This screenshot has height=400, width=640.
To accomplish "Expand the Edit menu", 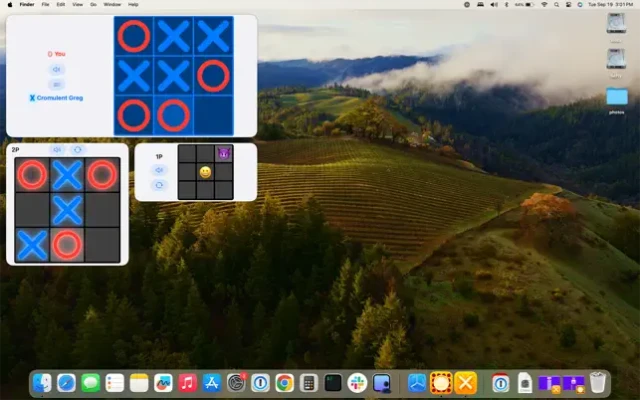I will pos(61,5).
